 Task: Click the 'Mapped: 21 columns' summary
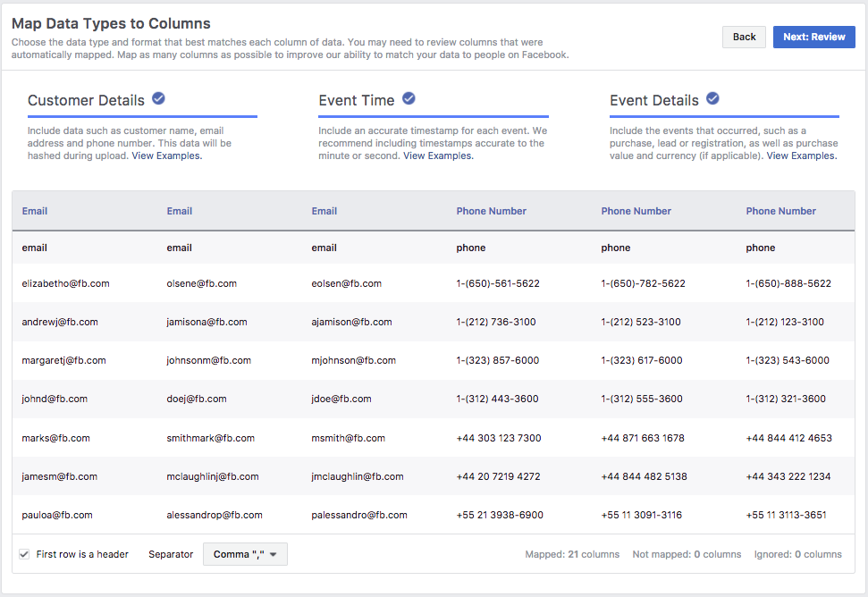[x=572, y=554]
